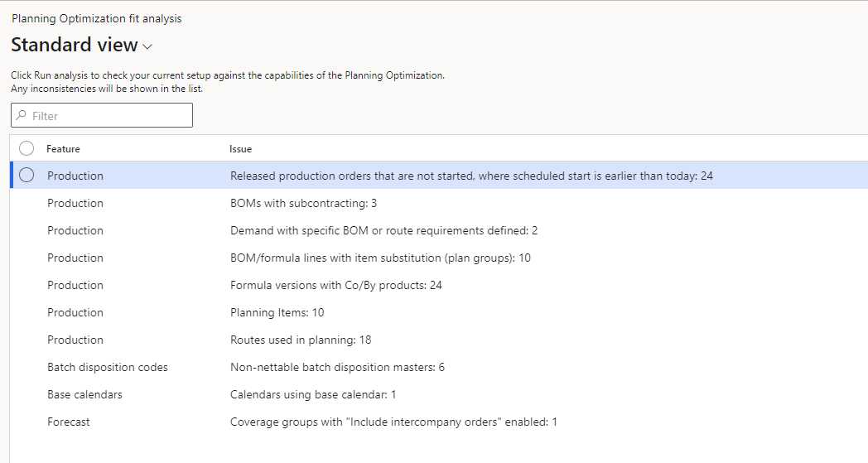This screenshot has height=463, width=868.
Task: Toggle the select-all rows circle in header
Action: (x=27, y=148)
